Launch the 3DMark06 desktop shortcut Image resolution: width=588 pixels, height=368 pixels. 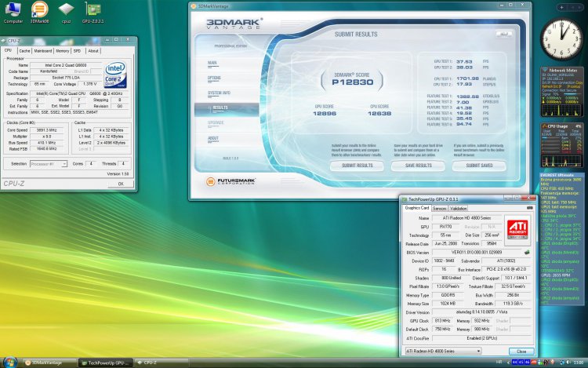click(40, 13)
